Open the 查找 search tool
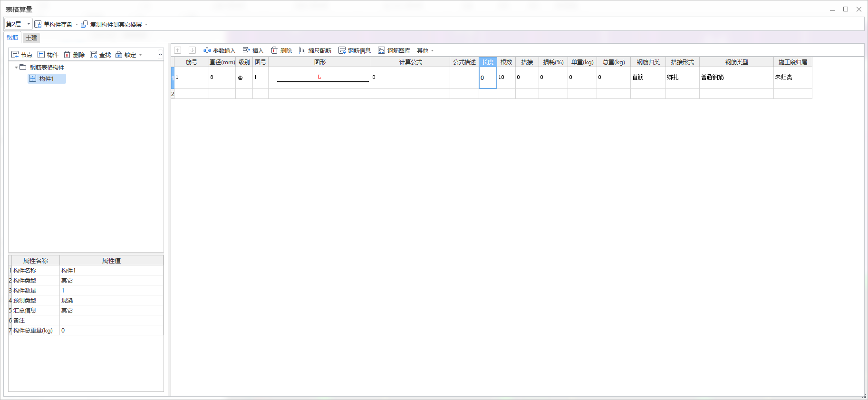 tap(100, 55)
